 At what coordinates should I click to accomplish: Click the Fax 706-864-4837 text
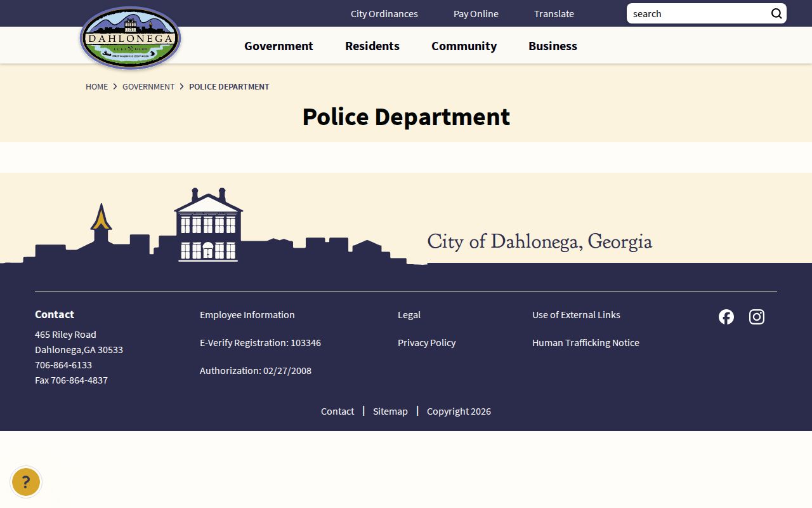71,380
